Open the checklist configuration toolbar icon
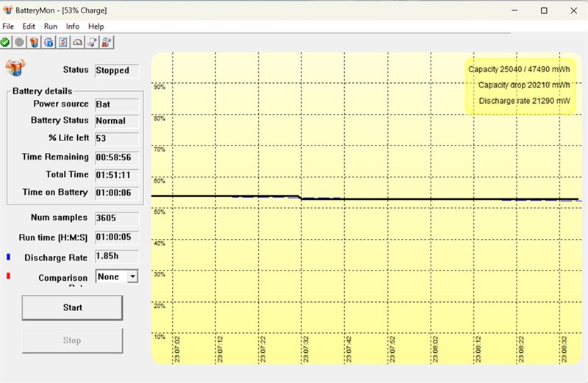Image resolution: width=588 pixels, height=383 pixels. [x=63, y=43]
